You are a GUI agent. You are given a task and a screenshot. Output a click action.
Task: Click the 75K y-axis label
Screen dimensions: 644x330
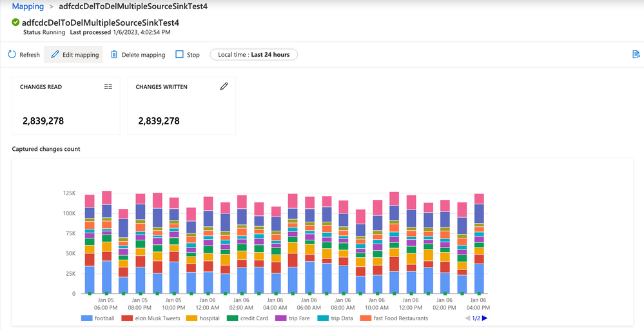pyautogui.click(x=71, y=233)
